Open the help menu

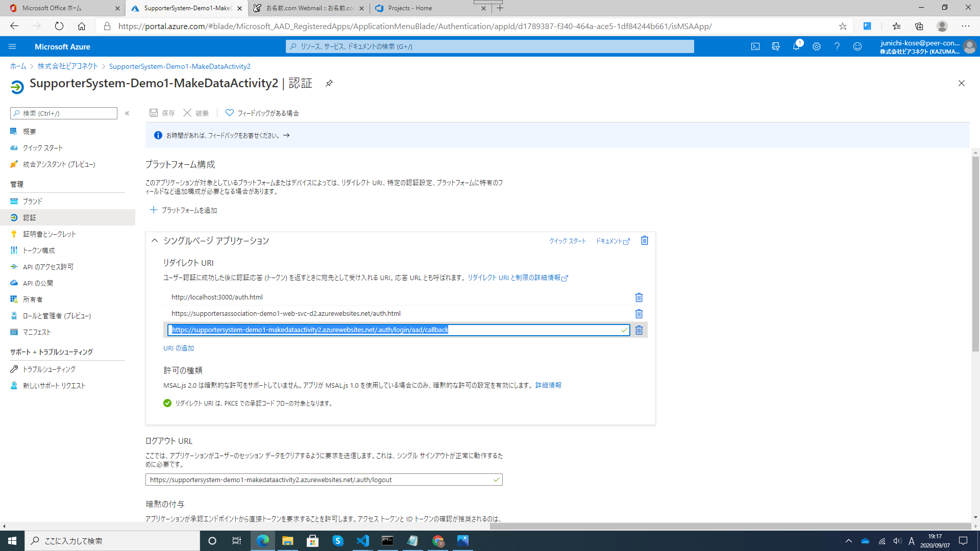click(837, 46)
